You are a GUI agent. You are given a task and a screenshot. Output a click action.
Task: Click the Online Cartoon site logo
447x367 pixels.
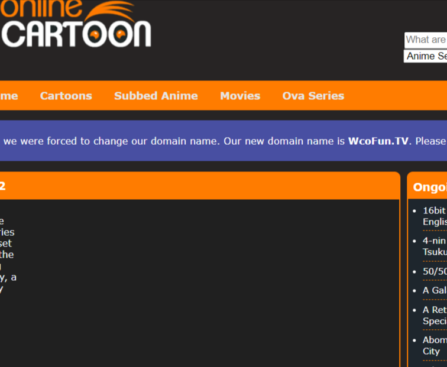click(76, 24)
